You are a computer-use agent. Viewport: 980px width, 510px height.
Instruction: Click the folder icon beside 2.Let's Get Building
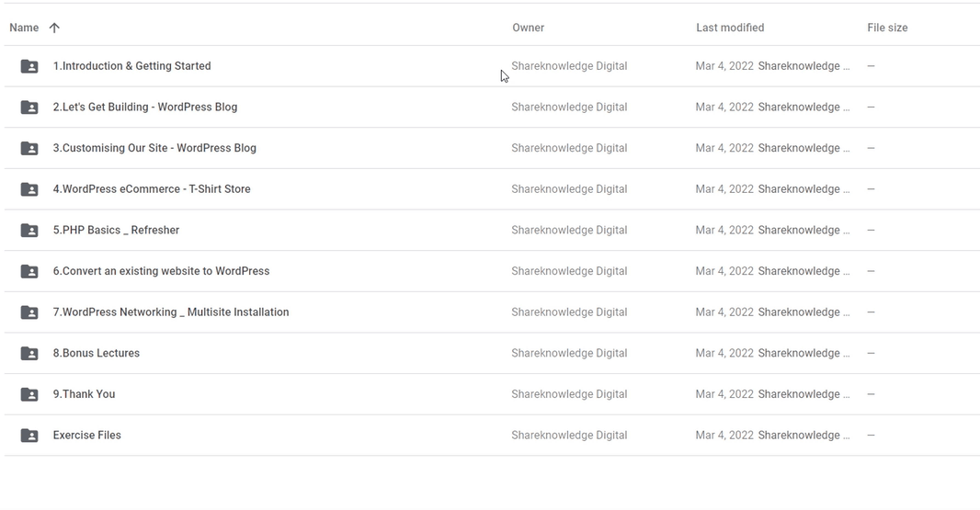tap(29, 108)
